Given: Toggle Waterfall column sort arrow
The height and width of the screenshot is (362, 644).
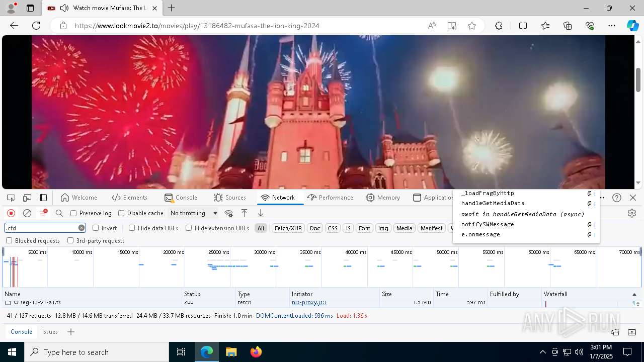Looking at the screenshot, I should [634, 294].
